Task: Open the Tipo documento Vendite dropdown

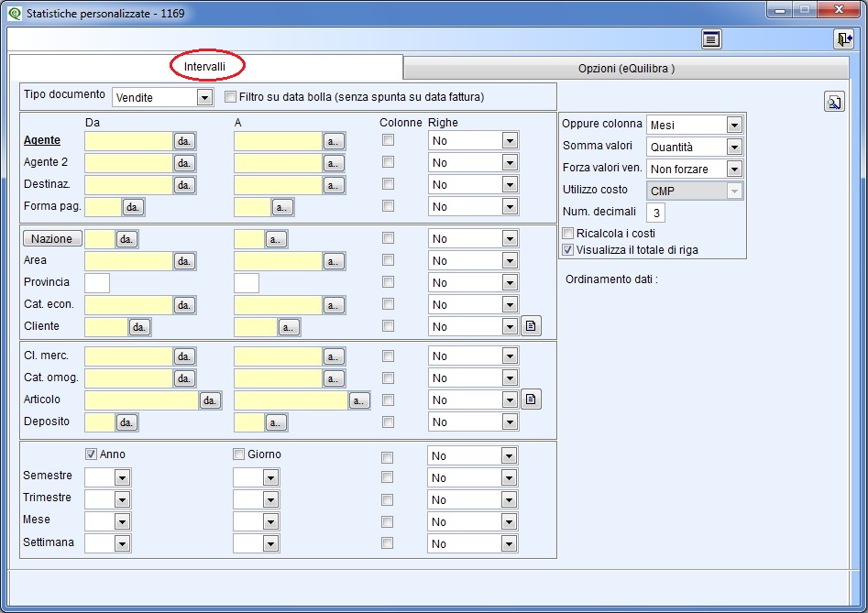Action: coord(163,97)
